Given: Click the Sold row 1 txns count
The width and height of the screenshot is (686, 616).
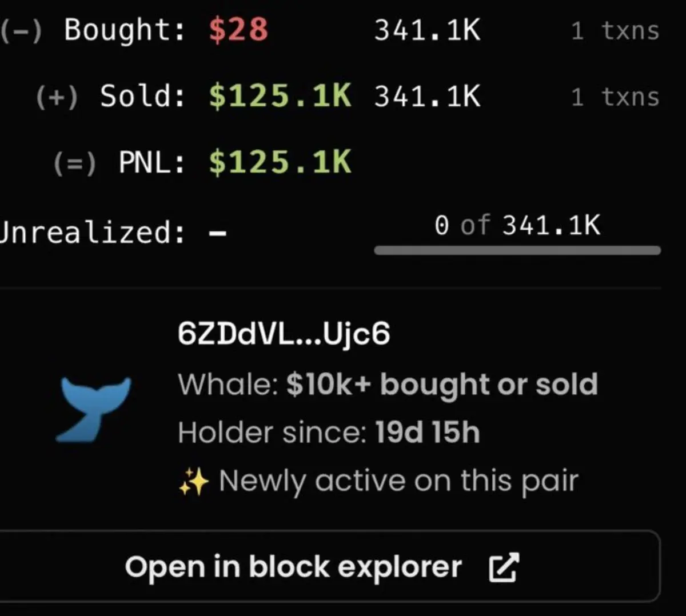Looking at the screenshot, I should tap(615, 97).
